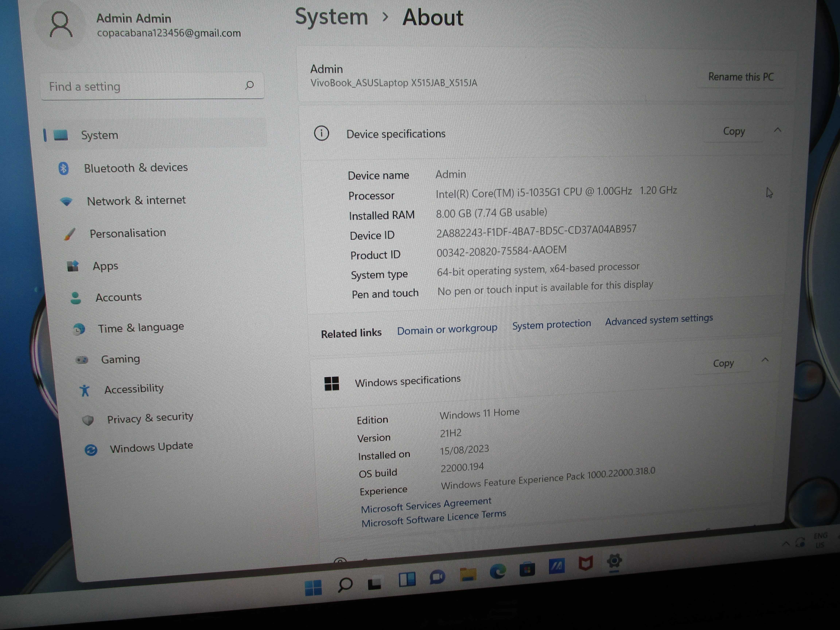Screen dimensions: 840x630
Task: Open McAfee from the taskbar
Action: tap(586, 563)
